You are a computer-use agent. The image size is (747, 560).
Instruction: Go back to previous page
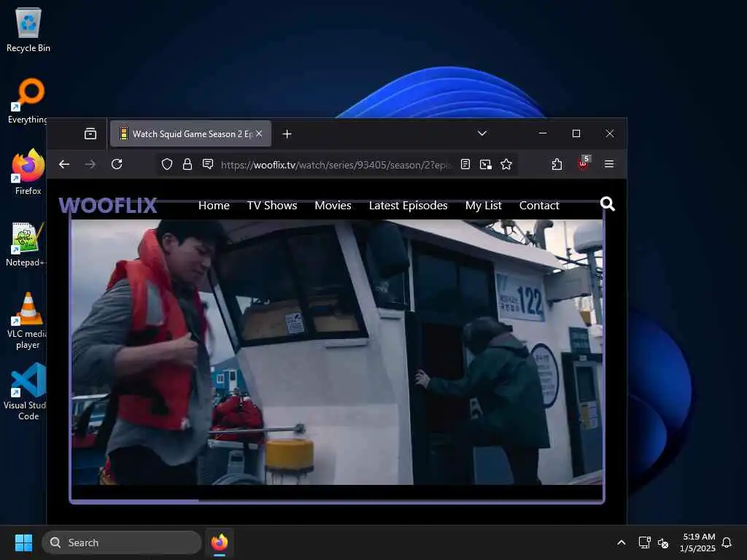tap(64, 164)
